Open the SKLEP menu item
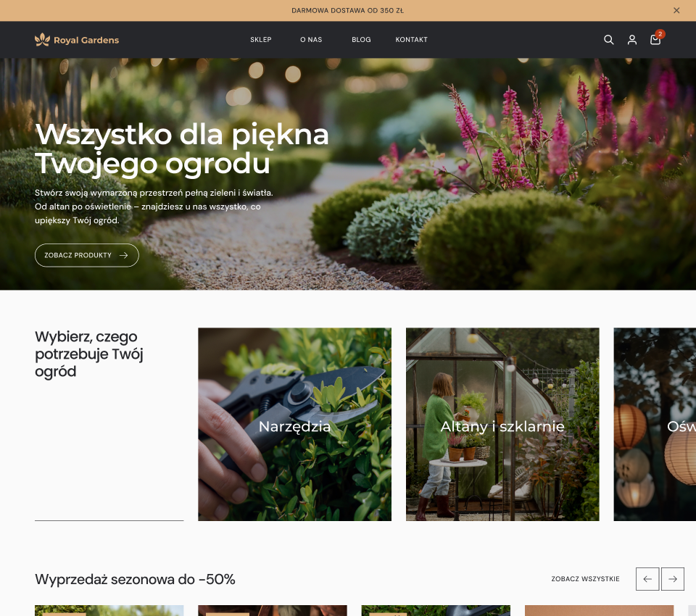696x616 pixels. 261,40
